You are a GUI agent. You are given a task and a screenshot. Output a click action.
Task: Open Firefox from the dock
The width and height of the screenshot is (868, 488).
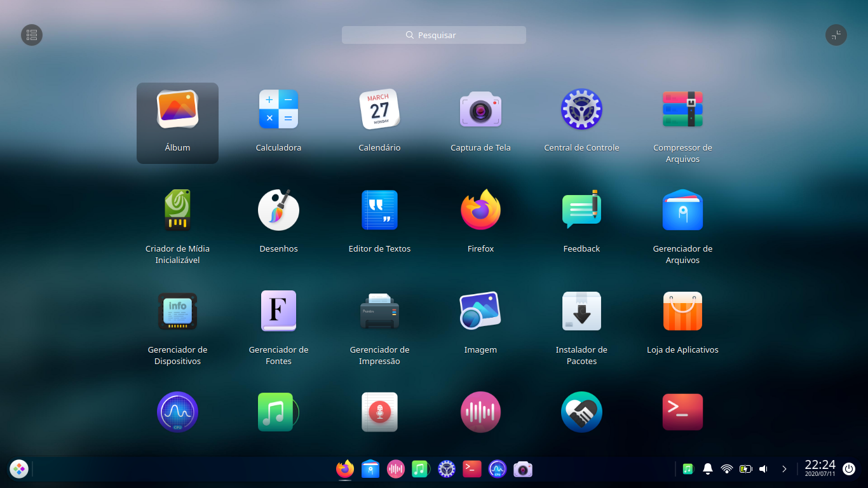[345, 469]
